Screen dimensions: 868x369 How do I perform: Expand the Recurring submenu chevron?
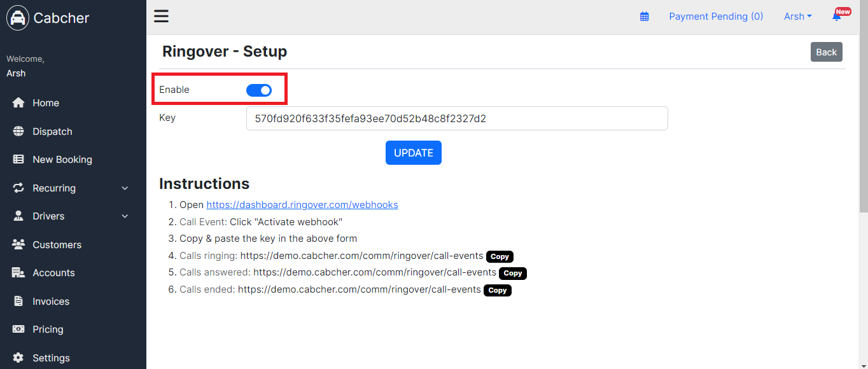coord(125,188)
